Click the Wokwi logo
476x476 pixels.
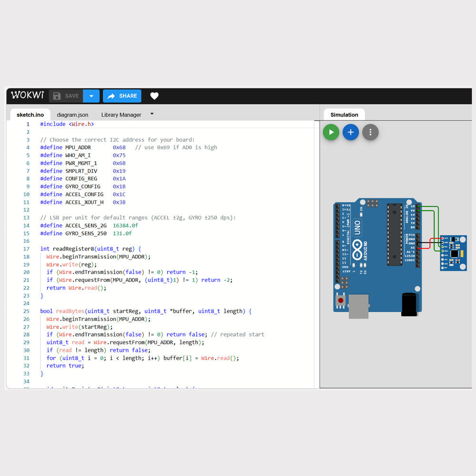(27, 95)
